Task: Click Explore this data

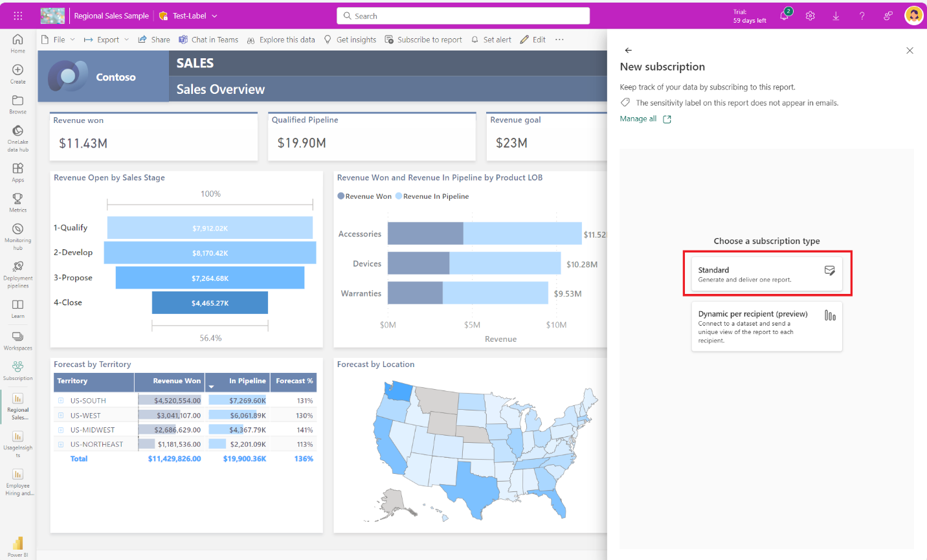Action: (x=280, y=39)
